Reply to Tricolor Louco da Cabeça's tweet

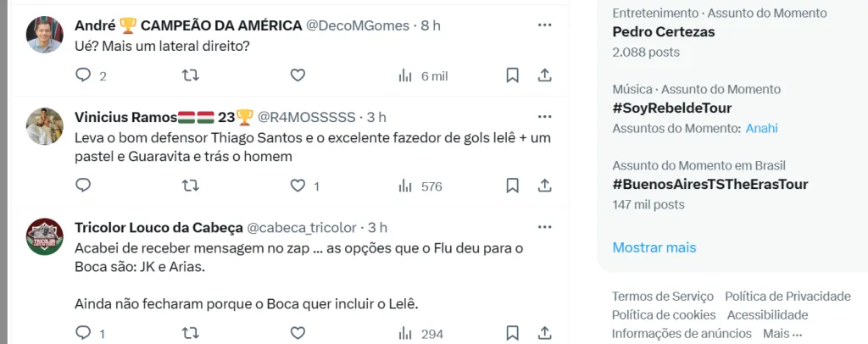pos(83,334)
